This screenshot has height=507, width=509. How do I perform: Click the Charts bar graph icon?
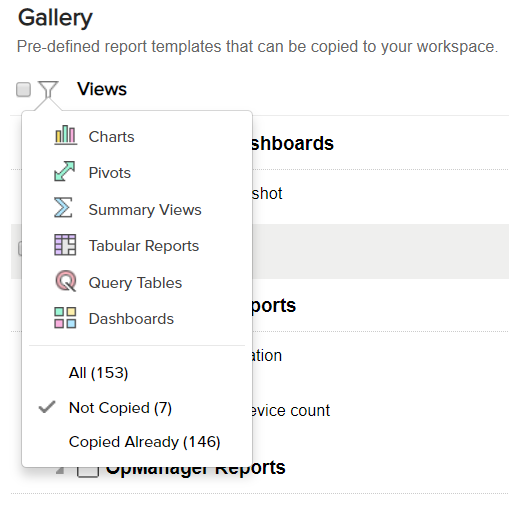[x=66, y=135]
